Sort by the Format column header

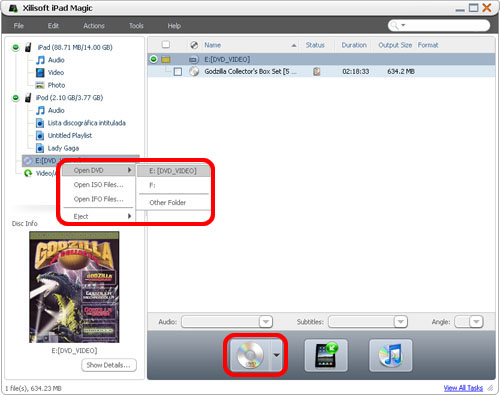coord(428,45)
